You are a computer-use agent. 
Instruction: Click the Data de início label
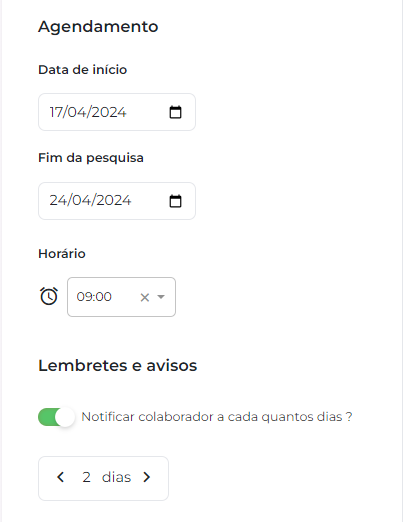click(x=82, y=70)
